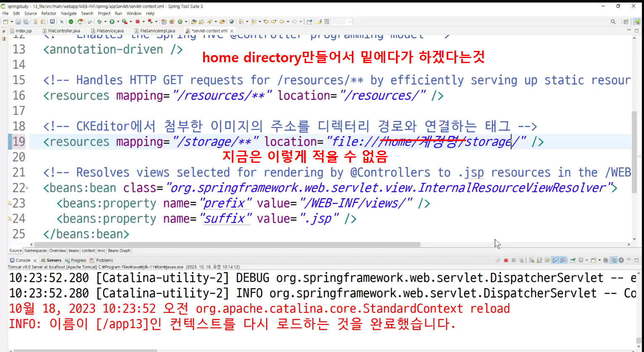Click the magnifier Quick Access search icon
This screenshot has width=644, height=352.
[x=613, y=22]
